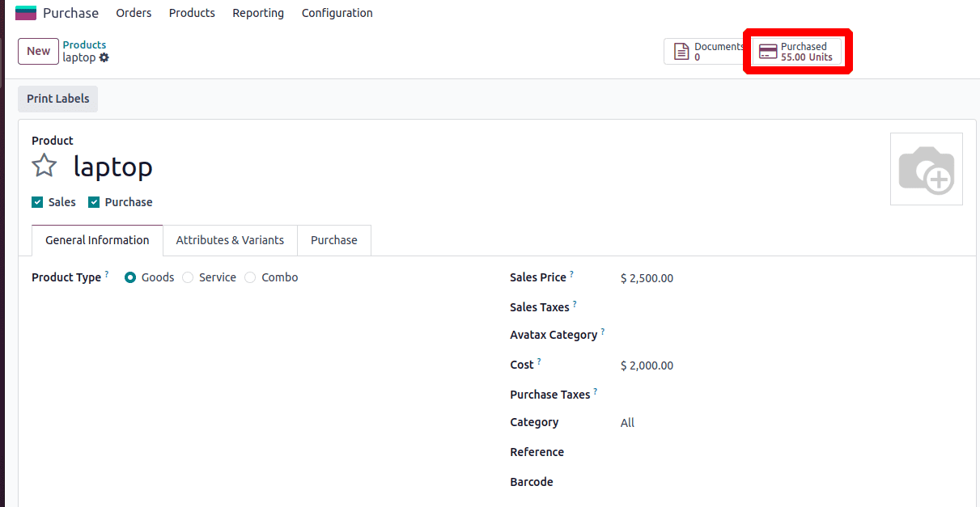This screenshot has height=507, width=980.
Task: Click the Print Labels button
Action: [57, 99]
